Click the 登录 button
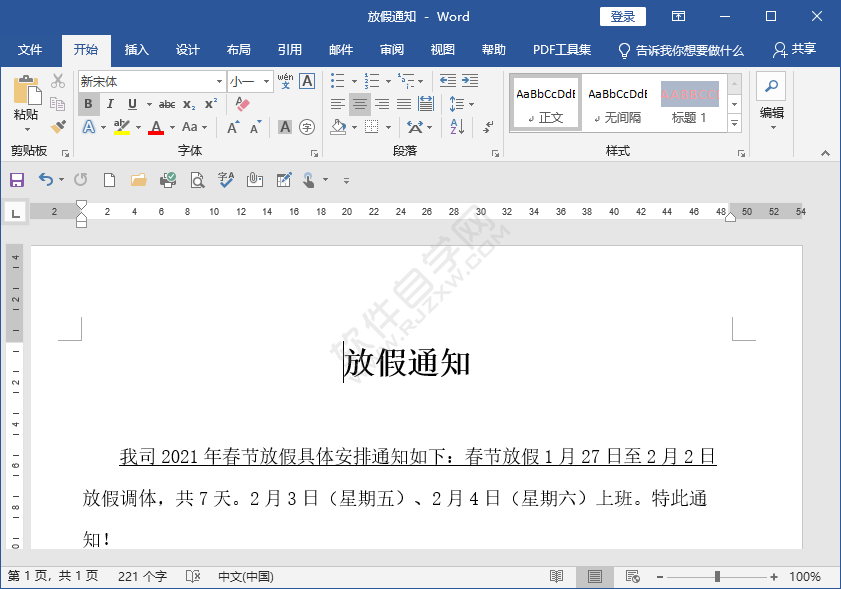This screenshot has height=589, width=841. click(x=622, y=16)
